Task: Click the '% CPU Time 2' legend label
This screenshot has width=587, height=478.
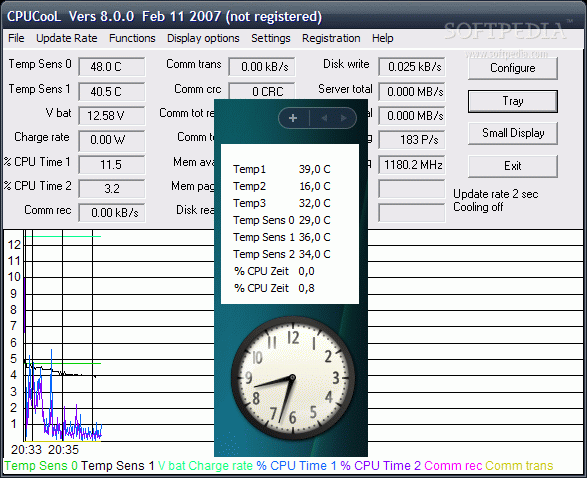Action: [x=381, y=466]
